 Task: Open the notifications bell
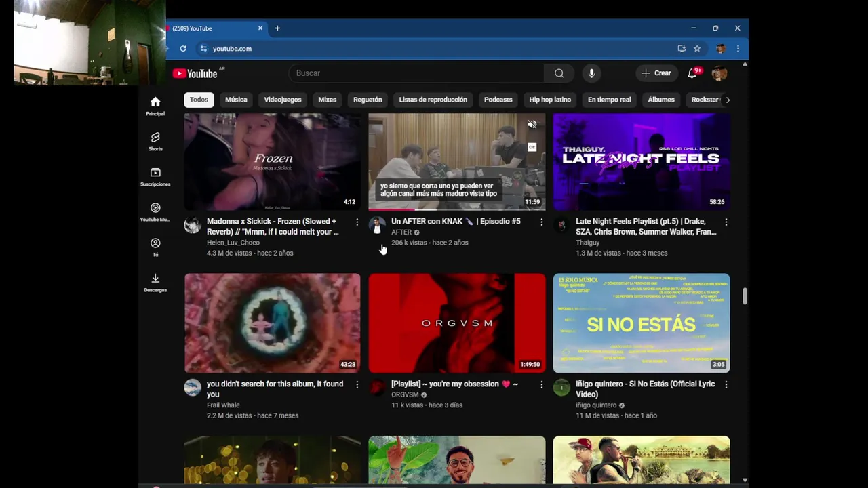[692, 73]
